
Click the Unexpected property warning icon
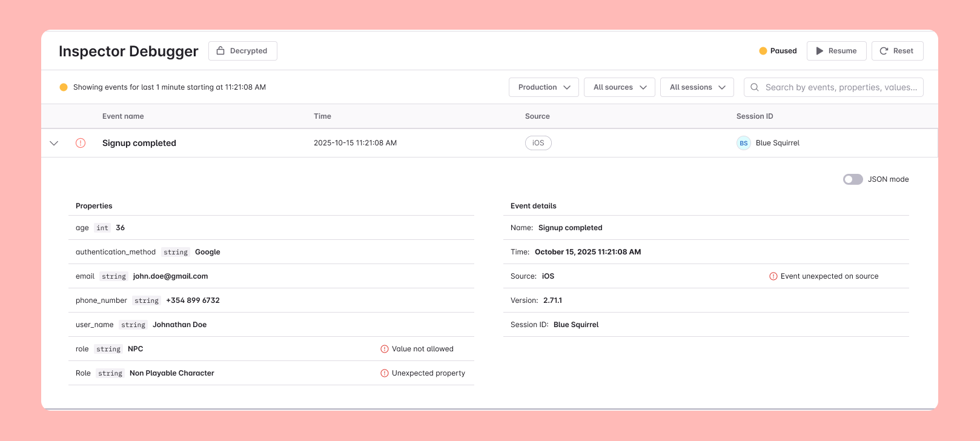click(384, 373)
